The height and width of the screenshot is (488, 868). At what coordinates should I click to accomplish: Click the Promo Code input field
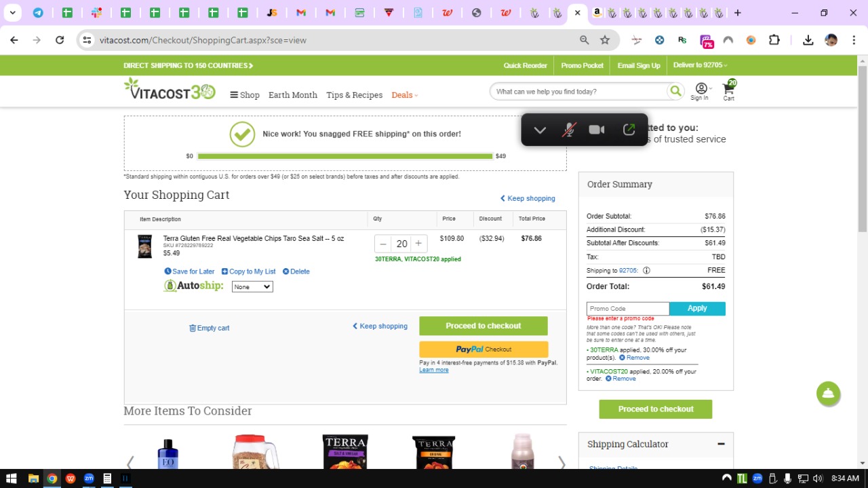628,309
